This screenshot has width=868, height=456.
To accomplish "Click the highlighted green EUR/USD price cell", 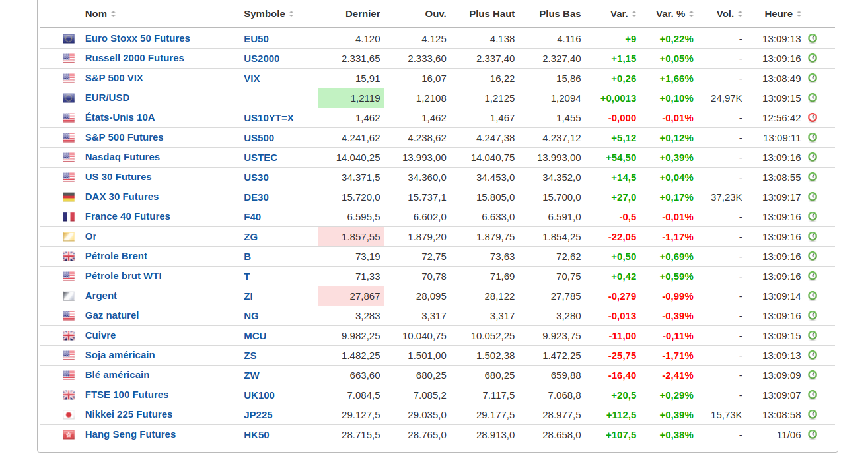I will [351, 98].
